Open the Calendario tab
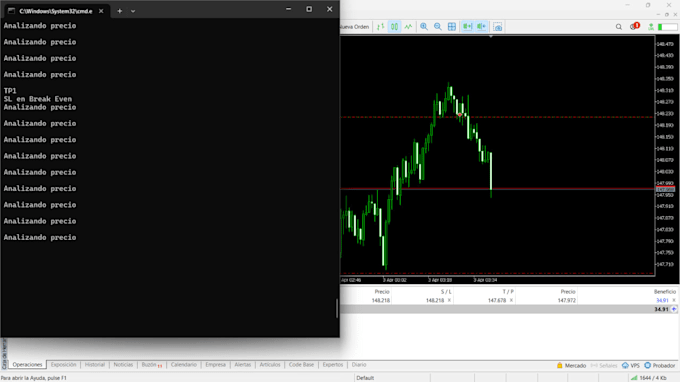Screen dimensions: 680x382 183,365
